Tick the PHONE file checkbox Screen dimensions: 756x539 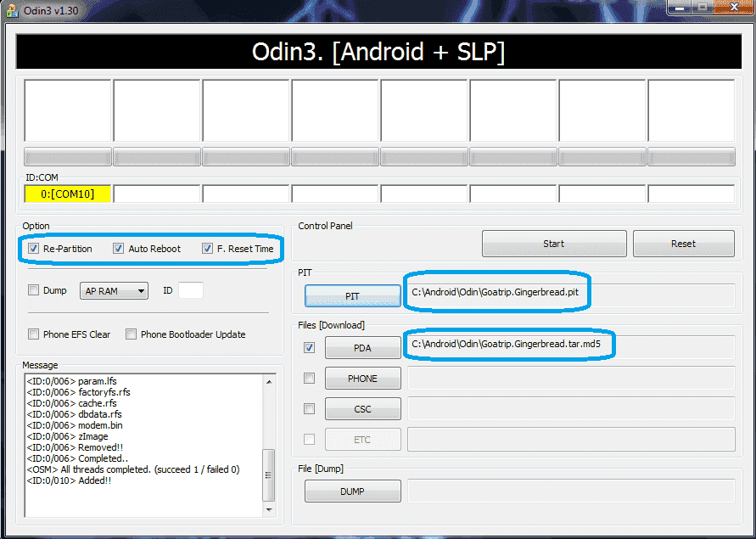tap(309, 379)
